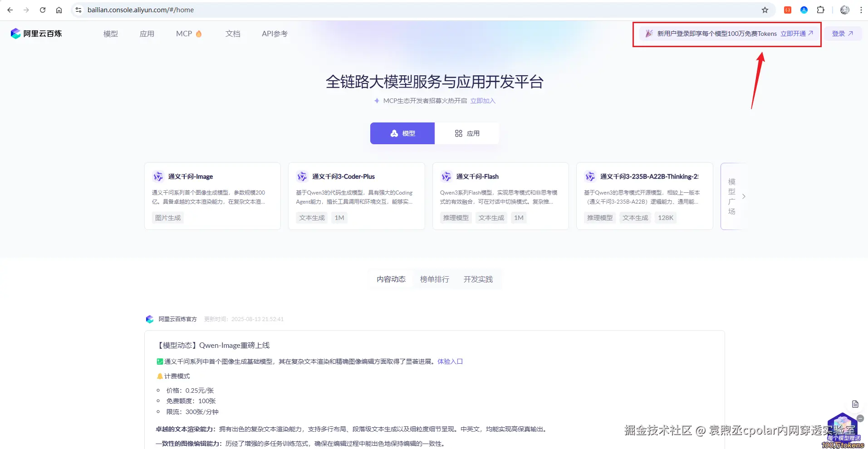Click the 全链路大模型服务与应用开发平台 heading

(x=435, y=82)
